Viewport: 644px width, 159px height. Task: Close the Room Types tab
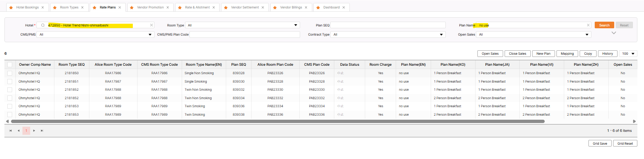coord(82,7)
